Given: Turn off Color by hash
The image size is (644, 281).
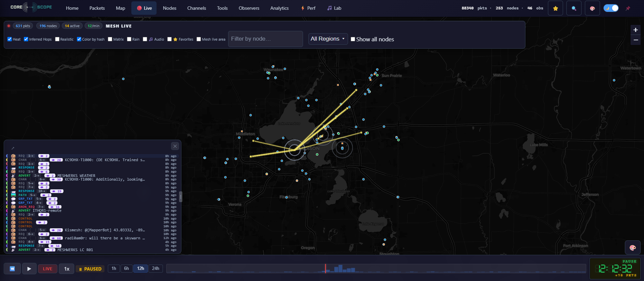Looking at the screenshot, I should click(x=79, y=39).
